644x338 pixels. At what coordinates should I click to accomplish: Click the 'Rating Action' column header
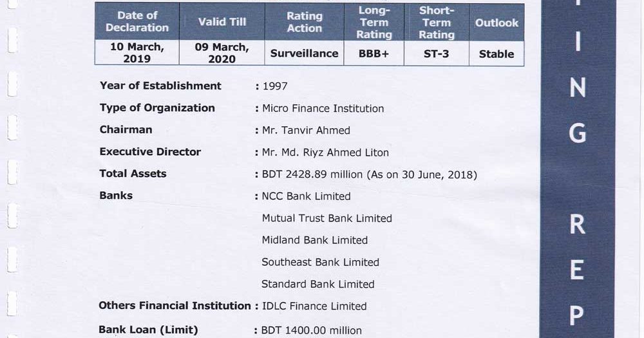click(x=305, y=22)
